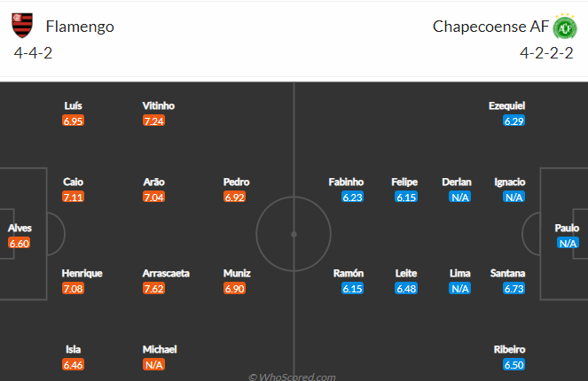
Task: Open the Chapecoense AF team name link
Action: tap(490, 27)
